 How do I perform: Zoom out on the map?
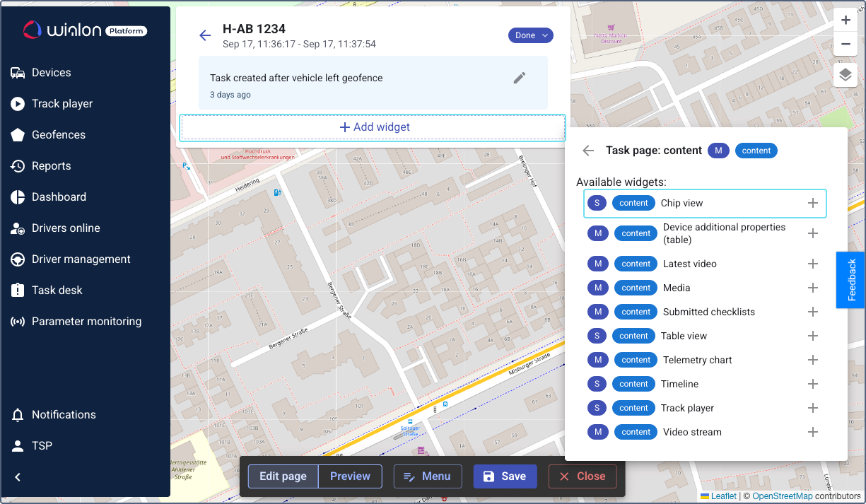[845, 45]
